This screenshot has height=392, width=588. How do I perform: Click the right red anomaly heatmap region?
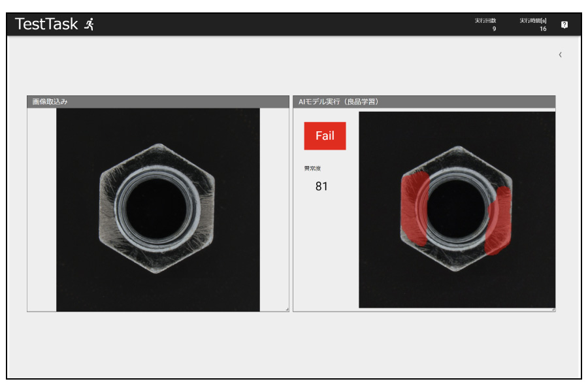click(x=499, y=221)
